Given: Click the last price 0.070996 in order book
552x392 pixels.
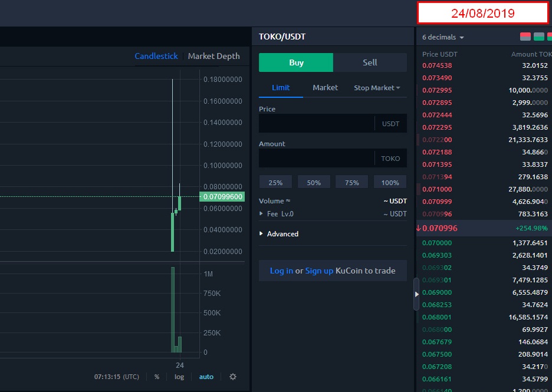Looking at the screenshot, I should pyautogui.click(x=440, y=228).
